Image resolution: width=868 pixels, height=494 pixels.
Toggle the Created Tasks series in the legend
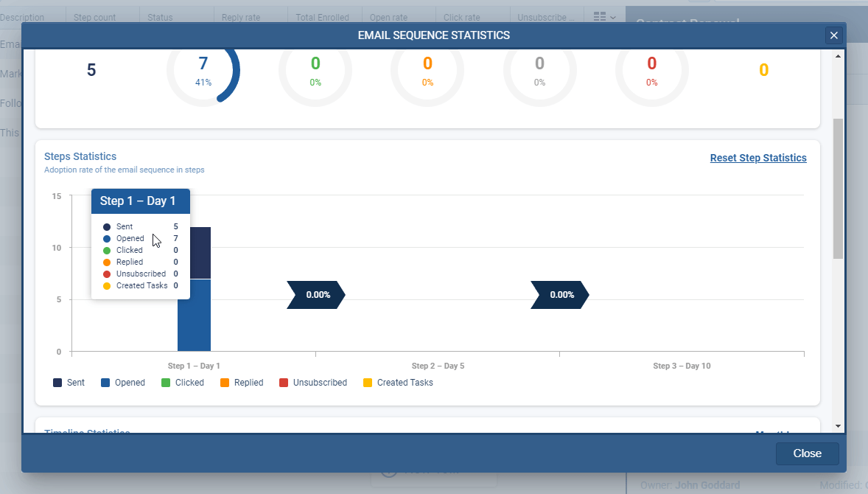398,382
